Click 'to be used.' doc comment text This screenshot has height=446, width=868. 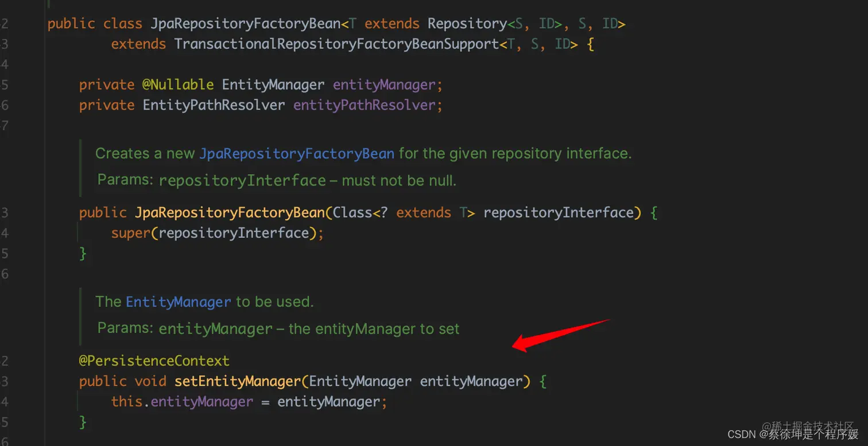click(x=275, y=302)
